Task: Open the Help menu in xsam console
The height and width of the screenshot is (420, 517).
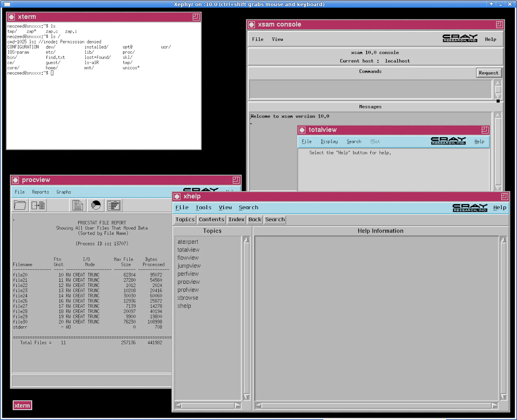Action: 491,39
